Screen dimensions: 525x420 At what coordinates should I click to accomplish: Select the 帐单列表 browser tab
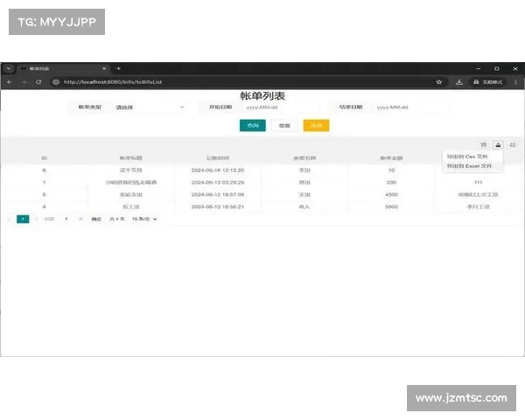pos(62,68)
